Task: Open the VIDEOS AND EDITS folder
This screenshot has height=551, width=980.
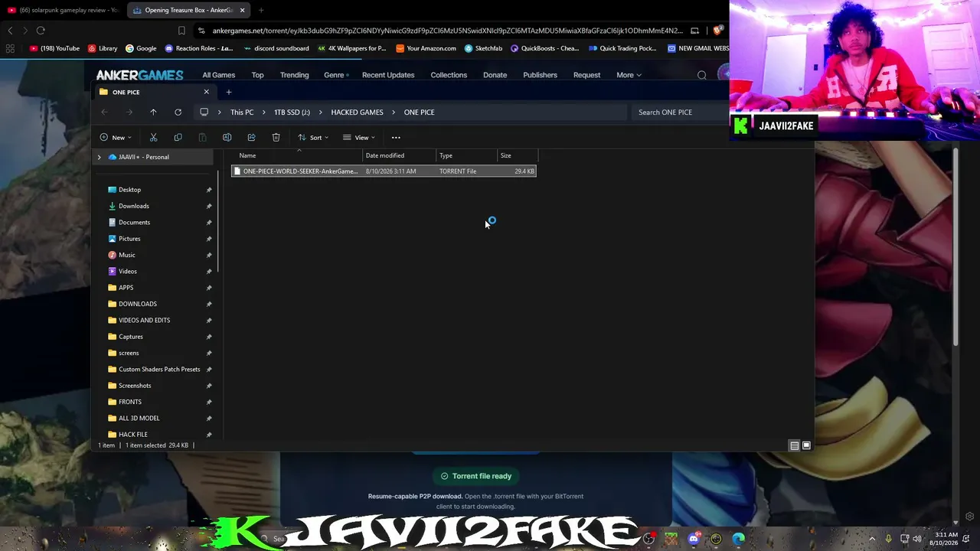Action: coord(144,321)
